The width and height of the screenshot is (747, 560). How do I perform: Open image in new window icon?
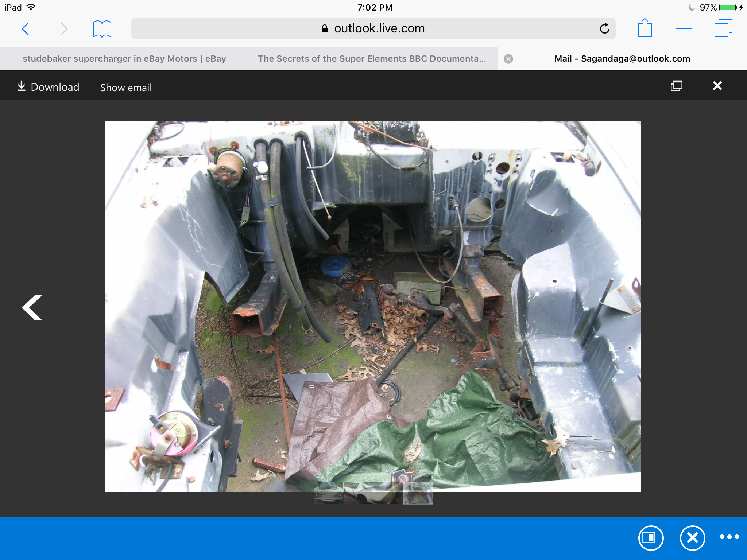coord(676,86)
